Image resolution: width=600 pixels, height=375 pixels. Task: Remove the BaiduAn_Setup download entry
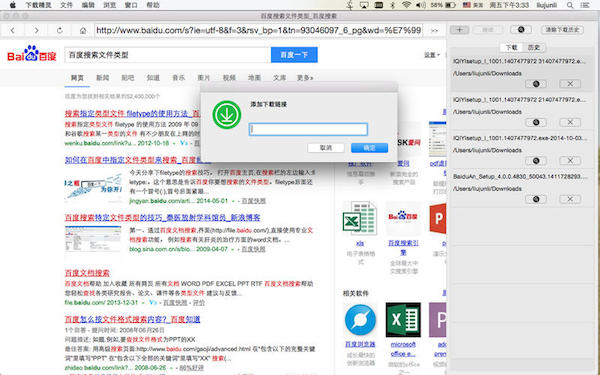(x=570, y=199)
